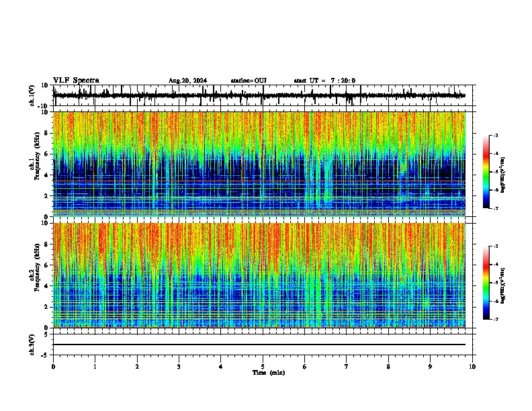532x411 pixels.
Task: Click time axis tick label "6"
Action: tap(305, 367)
